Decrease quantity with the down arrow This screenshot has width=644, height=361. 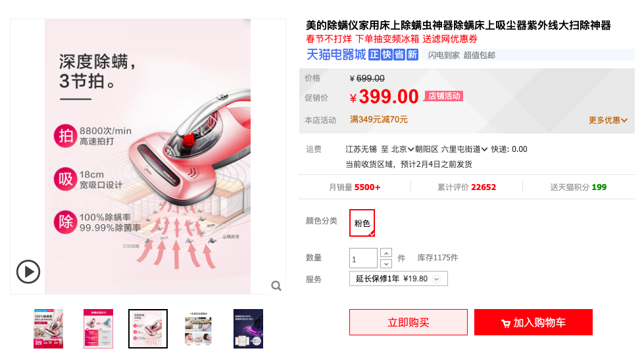pyautogui.click(x=386, y=264)
